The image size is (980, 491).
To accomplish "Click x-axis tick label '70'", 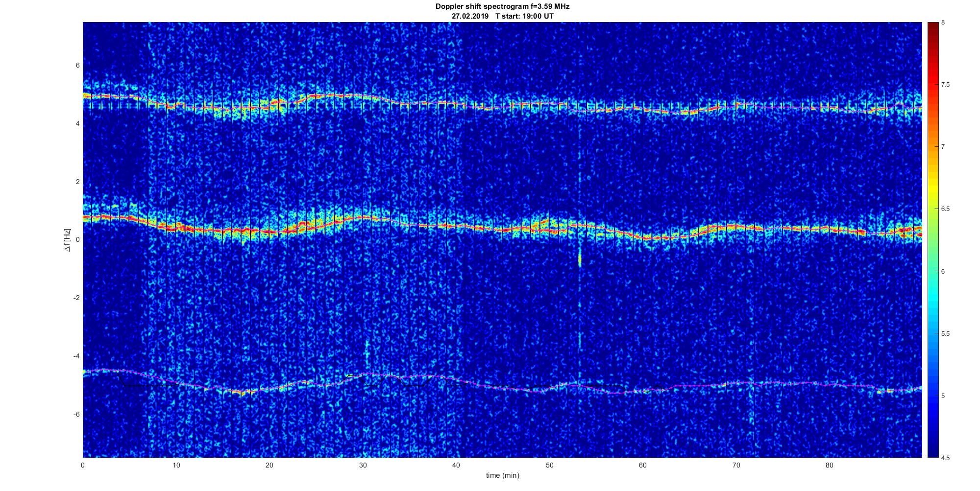I will pyautogui.click(x=736, y=465).
